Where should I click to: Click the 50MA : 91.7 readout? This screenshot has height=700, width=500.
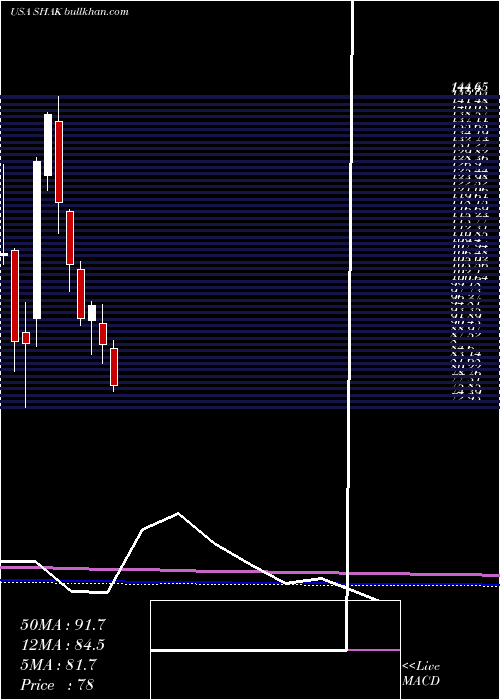click(63, 625)
